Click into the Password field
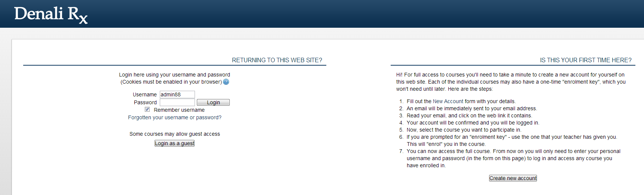Image resolution: width=644 pixels, height=195 pixels. (x=177, y=102)
